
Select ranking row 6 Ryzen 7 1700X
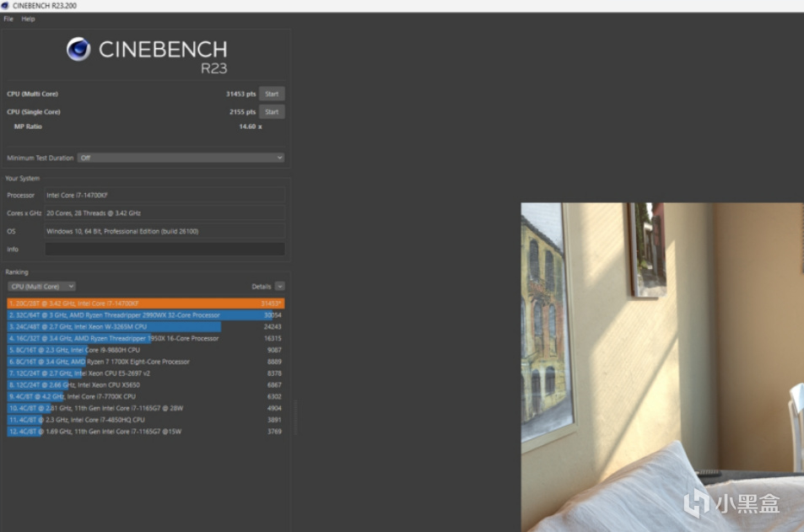146,362
